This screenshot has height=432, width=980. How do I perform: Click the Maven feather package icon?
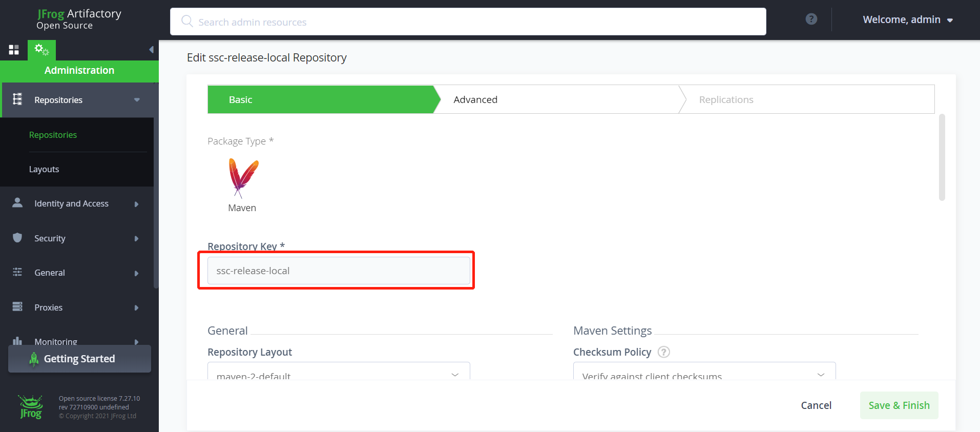click(x=243, y=178)
